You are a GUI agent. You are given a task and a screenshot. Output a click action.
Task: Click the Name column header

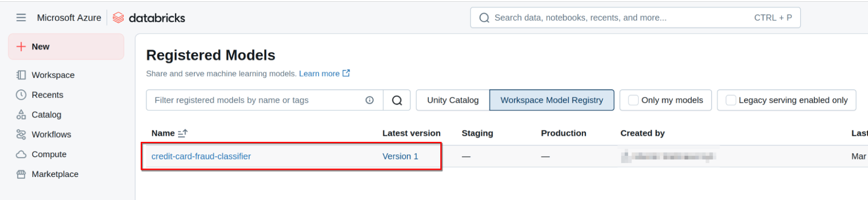coord(163,133)
